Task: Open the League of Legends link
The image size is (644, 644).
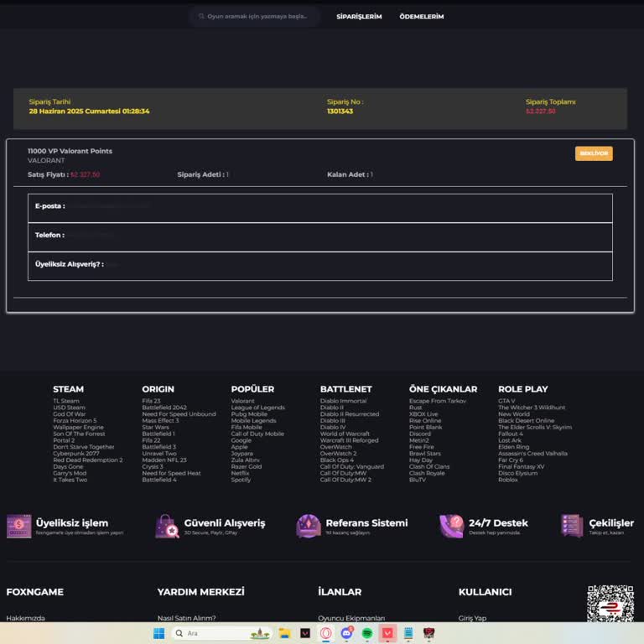Action: coord(258,408)
